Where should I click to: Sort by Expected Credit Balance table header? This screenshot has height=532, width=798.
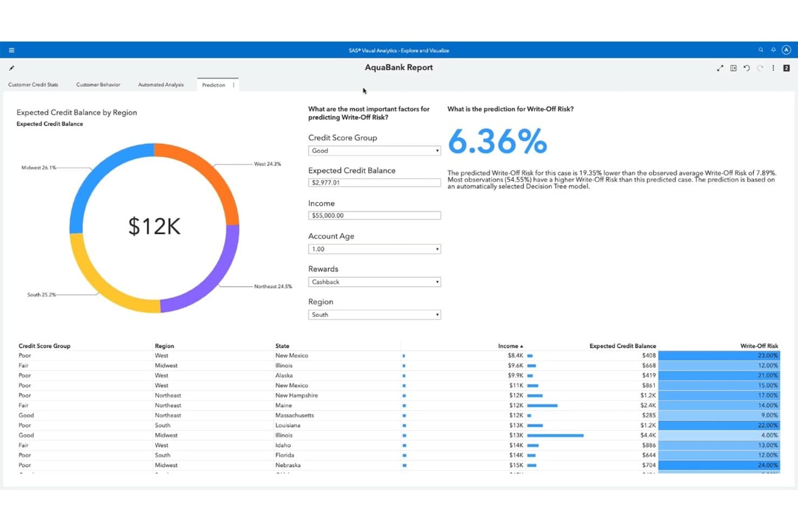(x=623, y=346)
